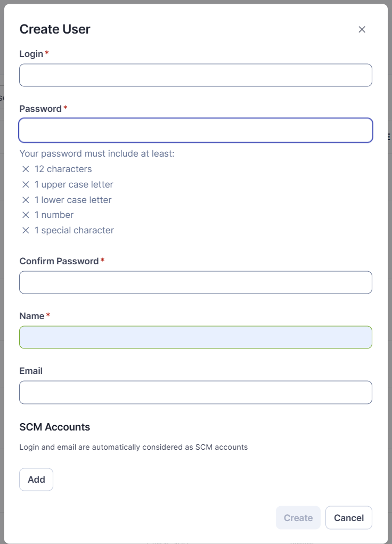Click the Login field label
The height and width of the screenshot is (544, 392).
coord(31,54)
